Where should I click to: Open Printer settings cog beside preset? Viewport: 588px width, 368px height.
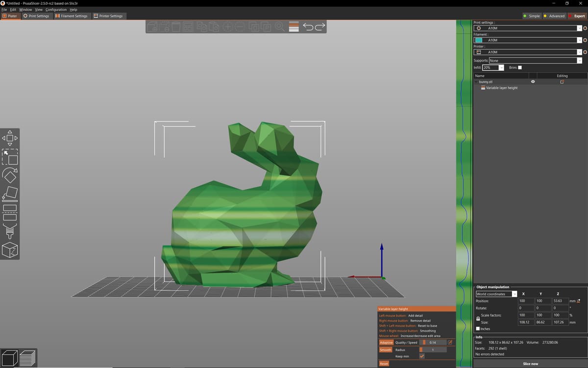(585, 52)
